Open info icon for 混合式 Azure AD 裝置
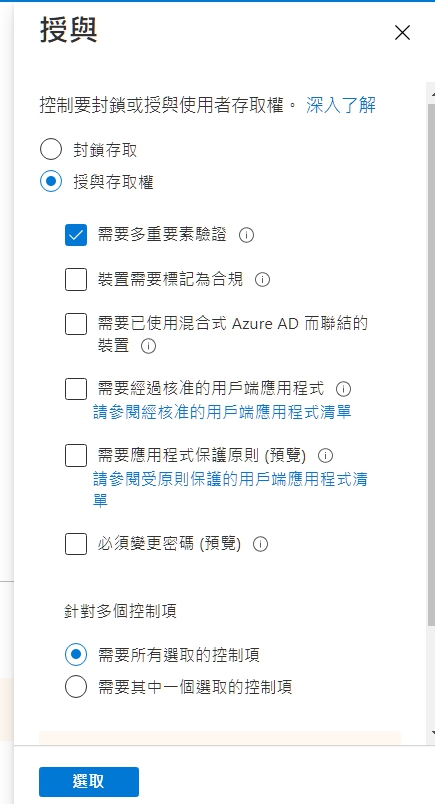435x804 pixels. point(148,347)
